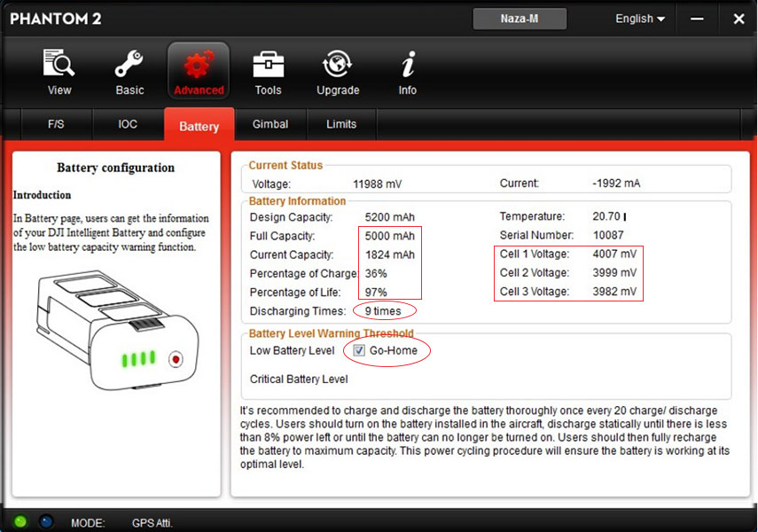Switch to the IOC tab
Screen dimensions: 758x532
(128, 124)
